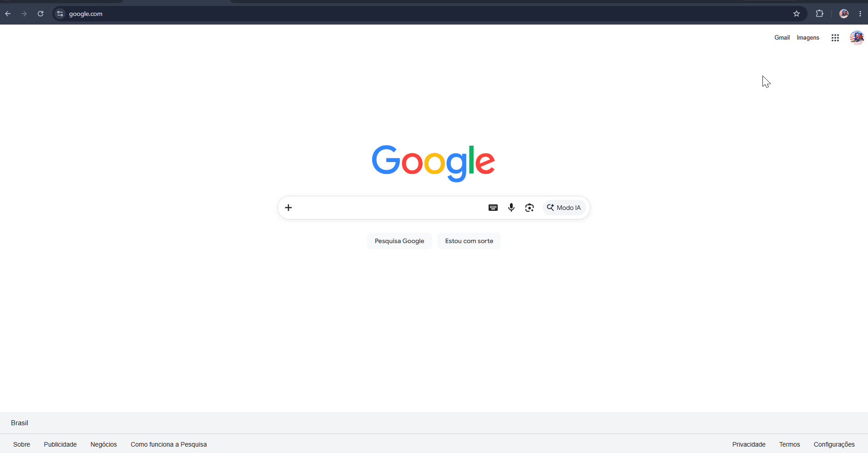This screenshot has width=868, height=453.
Task: Go forward with the browser forward arrow
Action: pyautogui.click(x=24, y=14)
